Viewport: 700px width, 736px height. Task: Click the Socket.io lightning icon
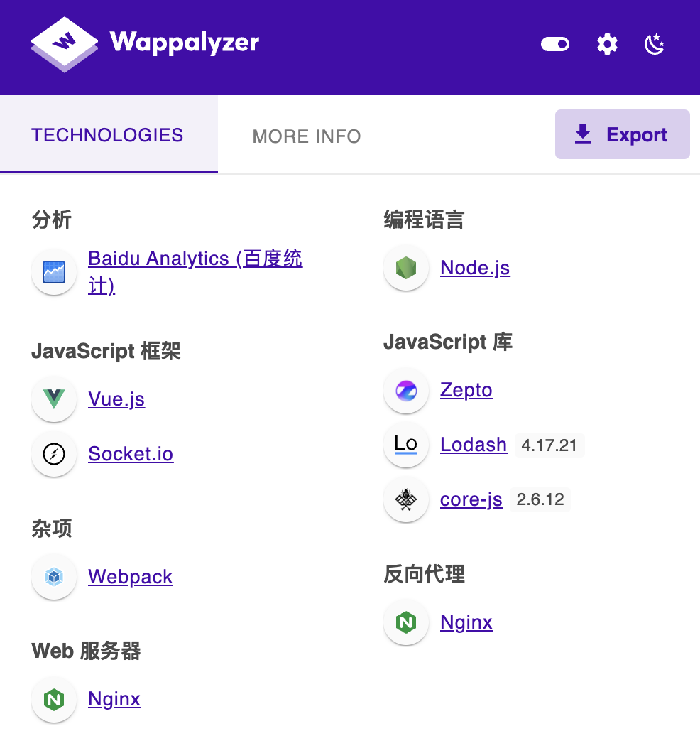click(54, 454)
